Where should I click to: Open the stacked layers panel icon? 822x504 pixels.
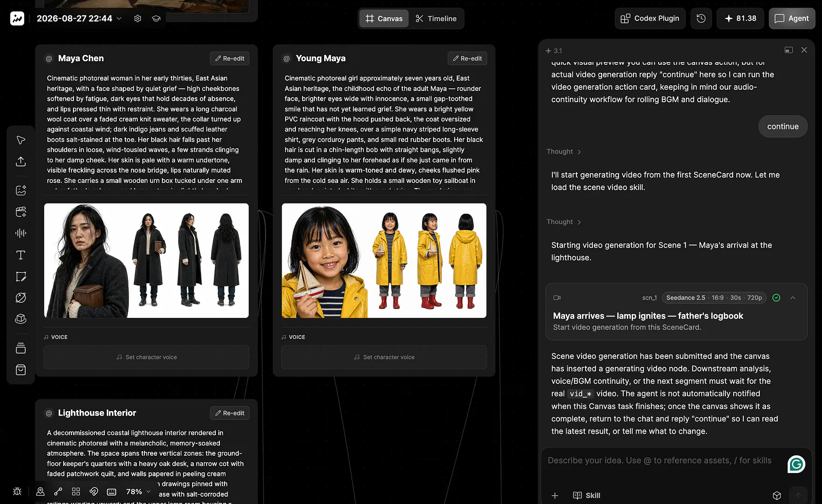pos(21,348)
